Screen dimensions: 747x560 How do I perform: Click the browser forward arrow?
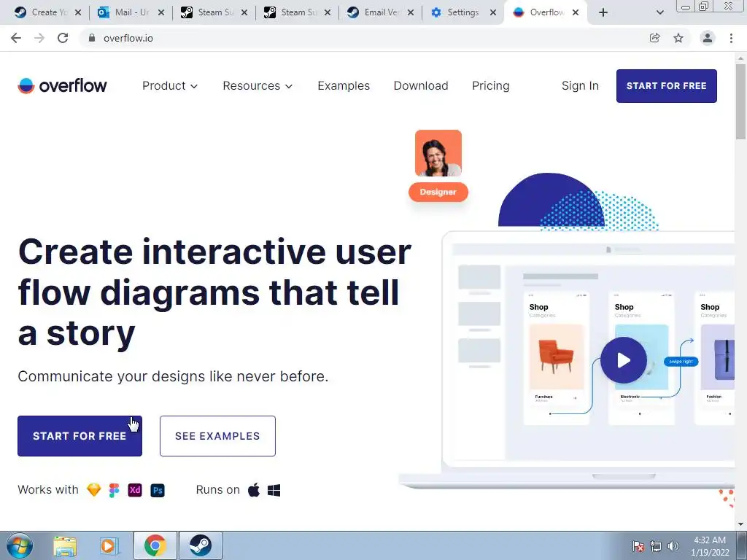39,38
